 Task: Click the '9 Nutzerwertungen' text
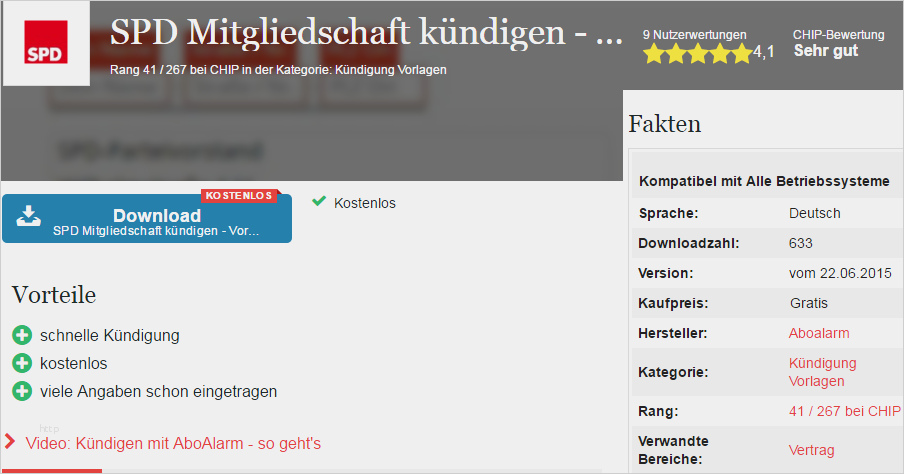tap(694, 35)
